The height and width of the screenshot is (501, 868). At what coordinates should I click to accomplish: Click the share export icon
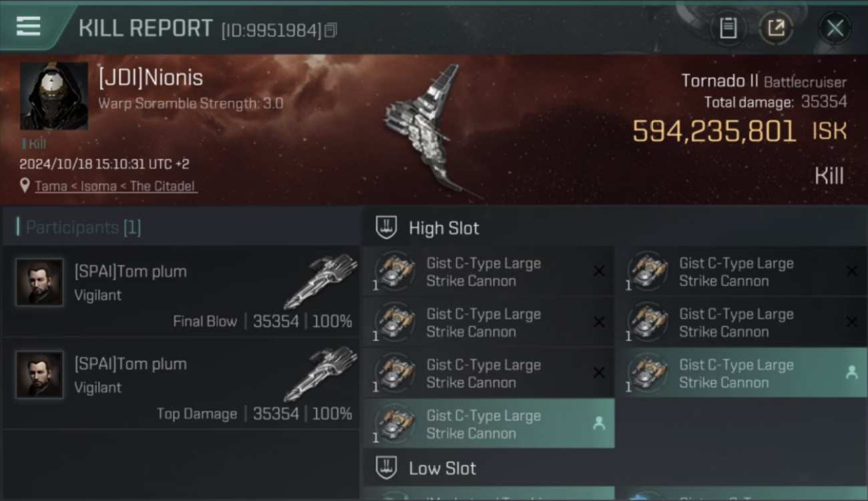(775, 28)
